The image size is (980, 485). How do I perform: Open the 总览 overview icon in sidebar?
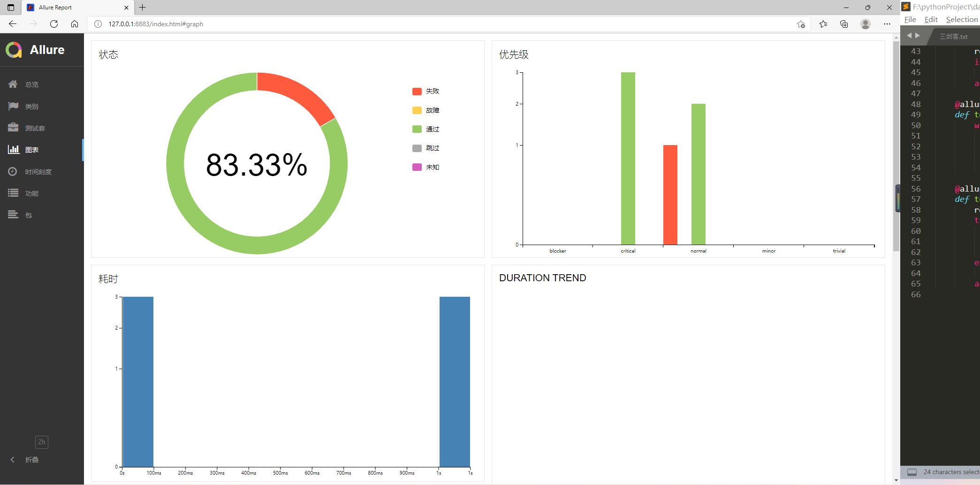coord(13,84)
